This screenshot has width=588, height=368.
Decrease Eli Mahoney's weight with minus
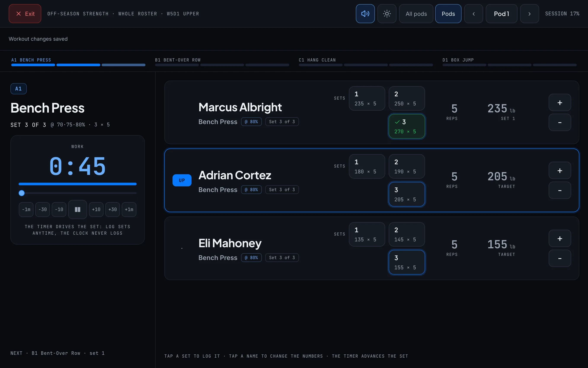560,258
